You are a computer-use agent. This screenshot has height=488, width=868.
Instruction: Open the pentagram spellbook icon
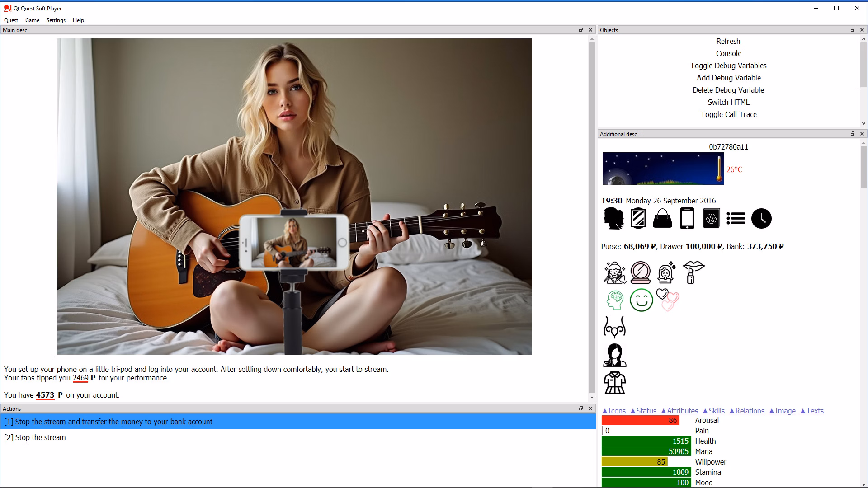click(711, 219)
